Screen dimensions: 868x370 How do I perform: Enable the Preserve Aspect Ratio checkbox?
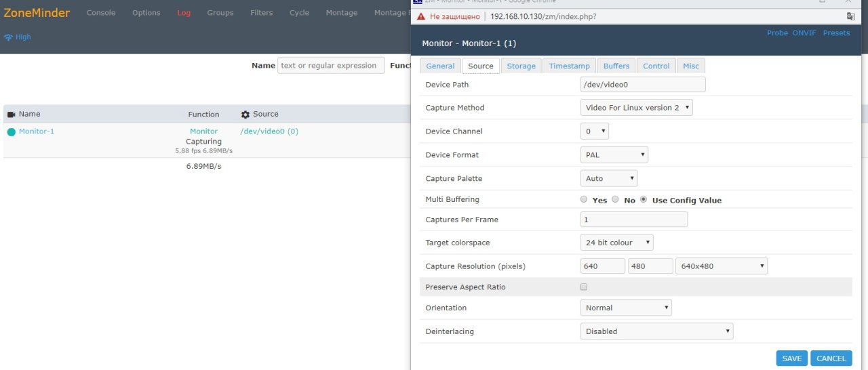[584, 287]
